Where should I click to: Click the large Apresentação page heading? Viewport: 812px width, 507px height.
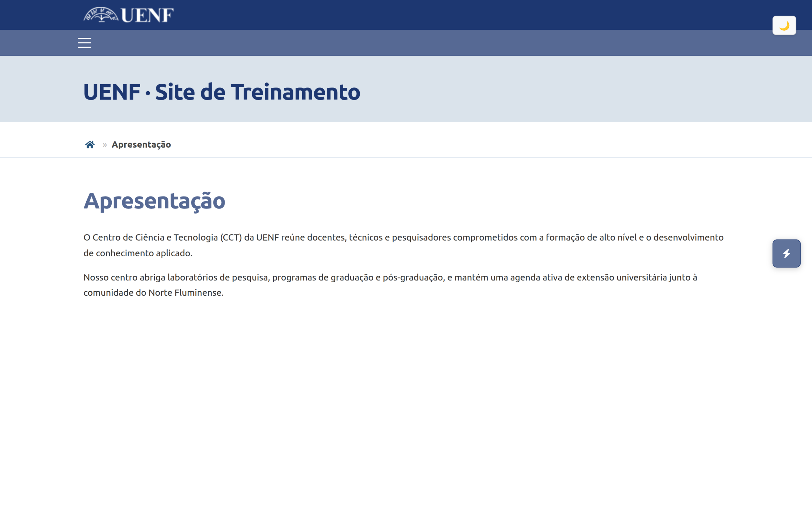(x=154, y=201)
